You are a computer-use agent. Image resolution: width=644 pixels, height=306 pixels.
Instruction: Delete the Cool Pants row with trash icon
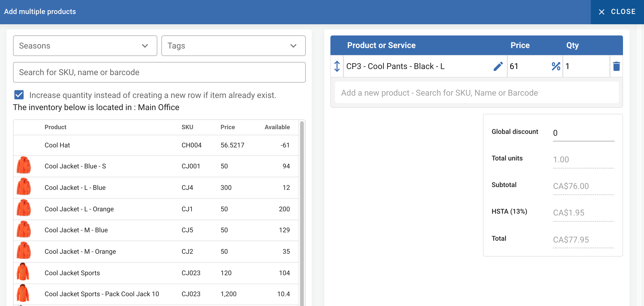[x=616, y=66]
